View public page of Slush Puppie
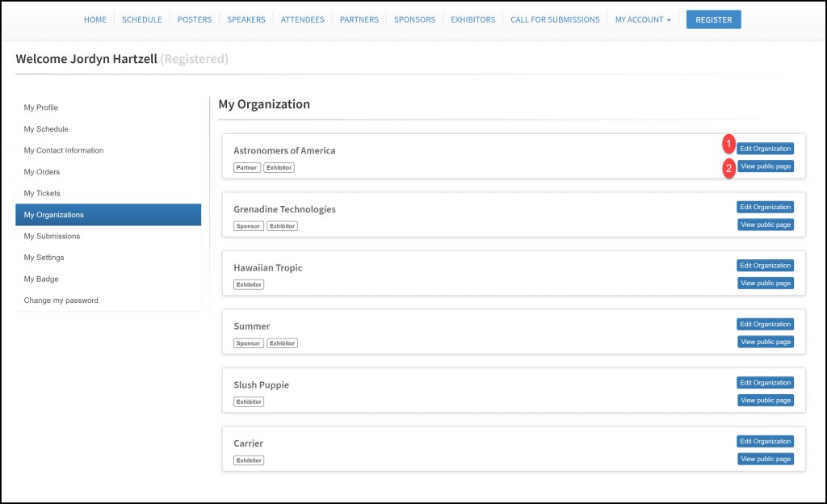This screenshot has height=504, width=827. [x=766, y=400]
